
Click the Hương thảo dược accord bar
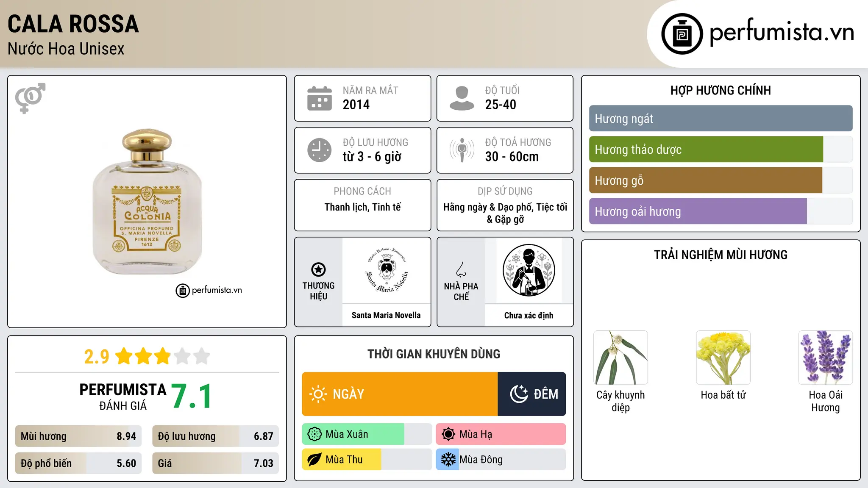pyautogui.click(x=721, y=150)
